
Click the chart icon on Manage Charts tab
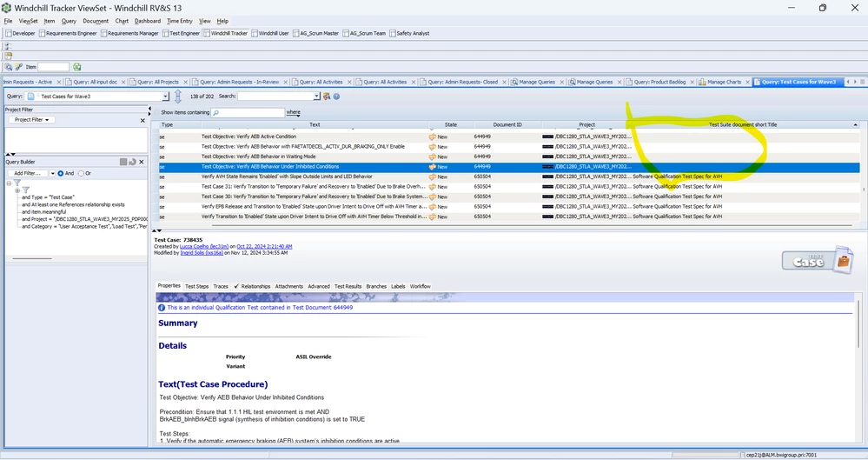pos(702,82)
